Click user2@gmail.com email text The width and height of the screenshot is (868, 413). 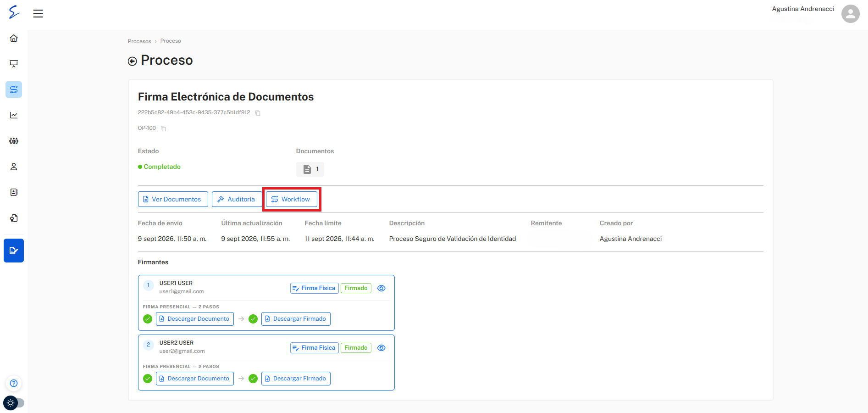182,351
